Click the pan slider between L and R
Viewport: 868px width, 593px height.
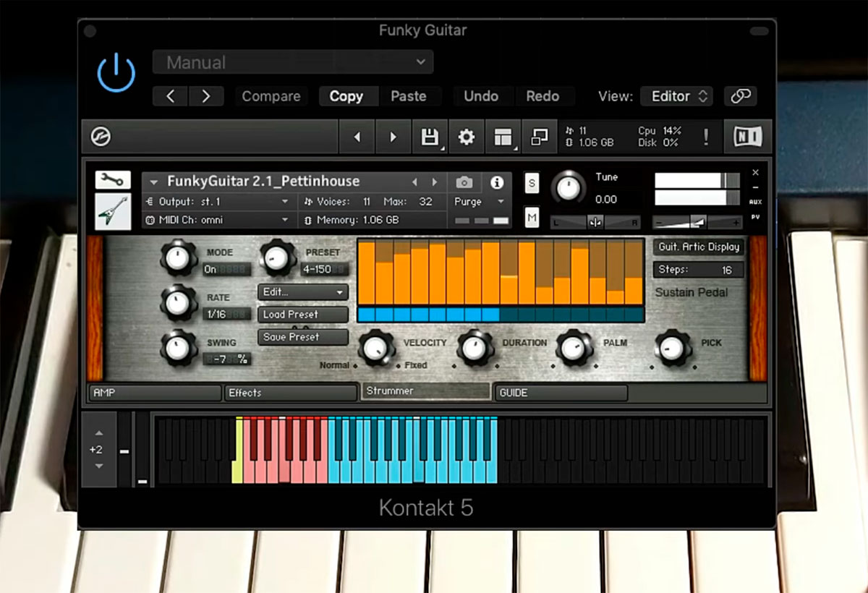pos(595,222)
